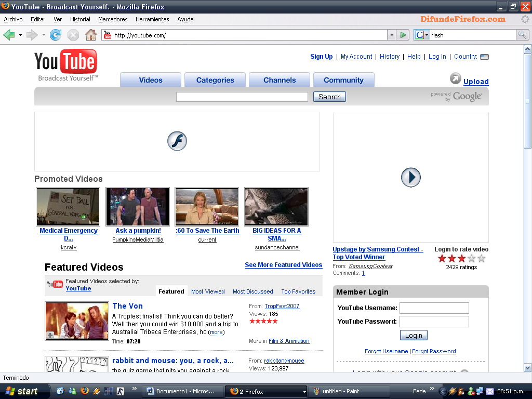Switch to untitled - Paint taskbar window
The image size is (532, 399).
tap(350, 391)
